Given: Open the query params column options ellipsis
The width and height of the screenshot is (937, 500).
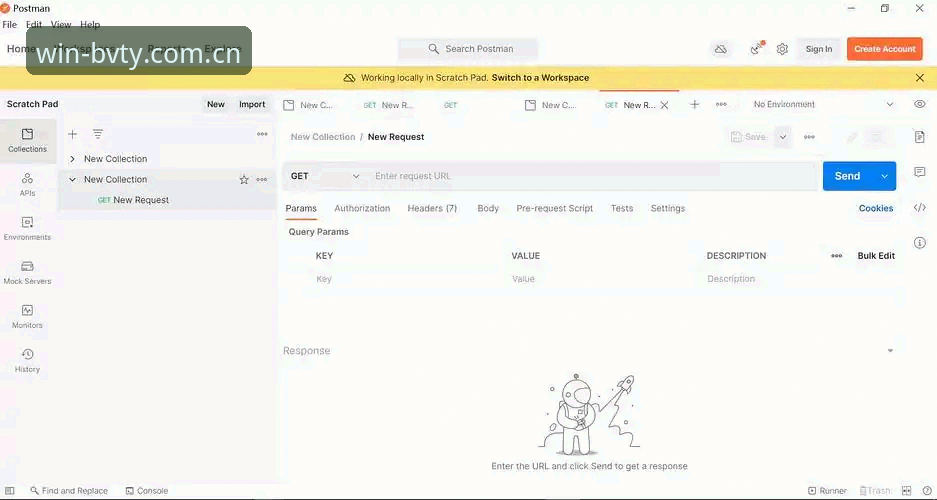Looking at the screenshot, I should tap(837, 256).
